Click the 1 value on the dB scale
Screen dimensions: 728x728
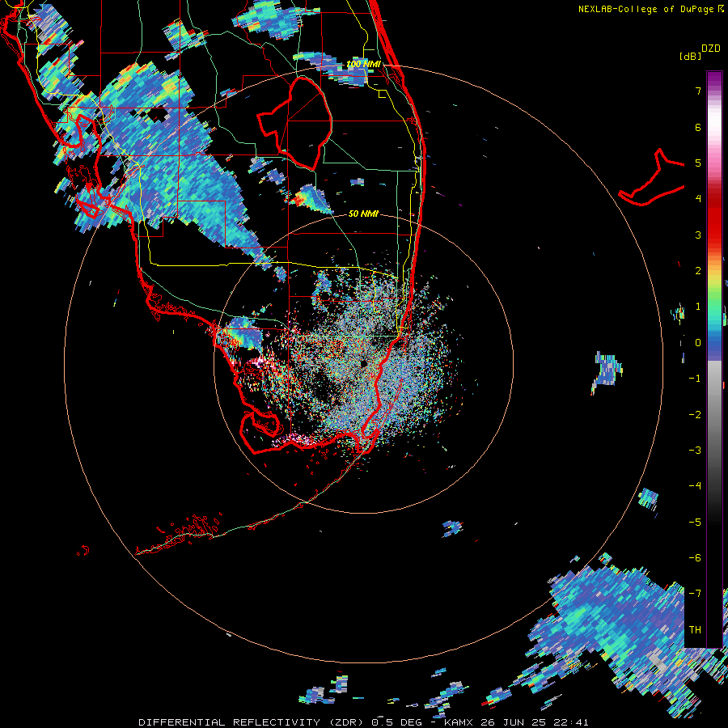[x=698, y=307]
